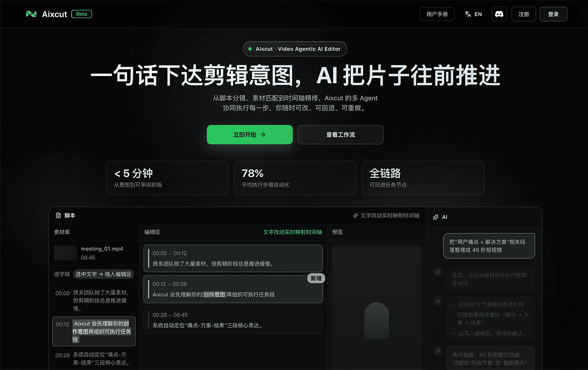
Task: Select the 00:00 – 00:12 editor clip
Action: point(233,258)
